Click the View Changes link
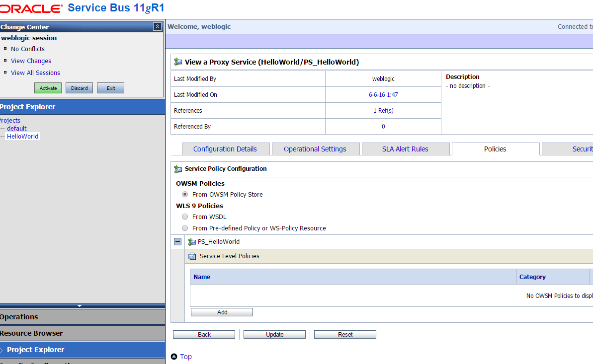Screen dimensions: 593x364 pos(31,61)
